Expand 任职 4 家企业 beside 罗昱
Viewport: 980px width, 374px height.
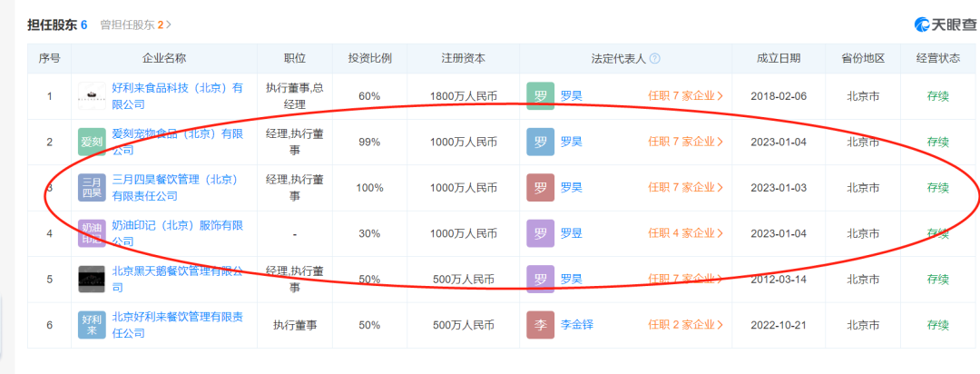[x=686, y=233]
